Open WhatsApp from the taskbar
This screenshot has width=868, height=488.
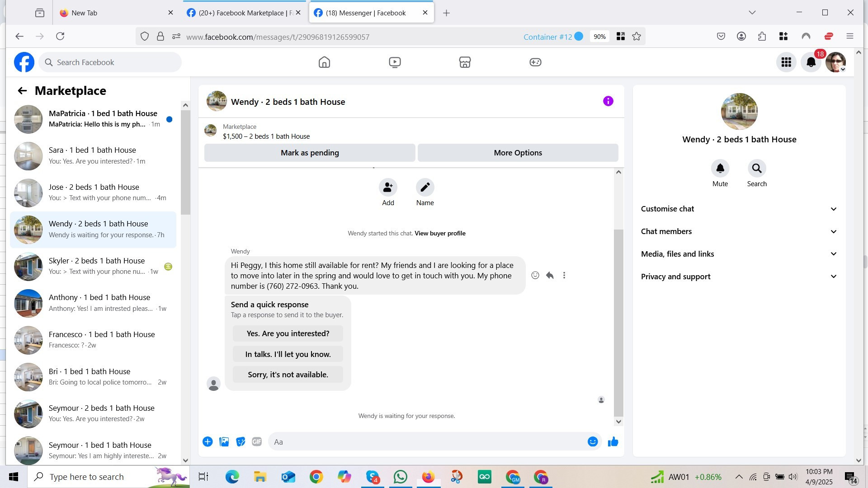tap(400, 477)
